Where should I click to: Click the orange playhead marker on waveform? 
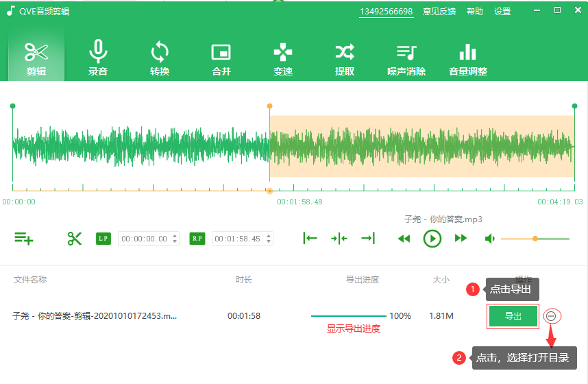pyautogui.click(x=269, y=106)
